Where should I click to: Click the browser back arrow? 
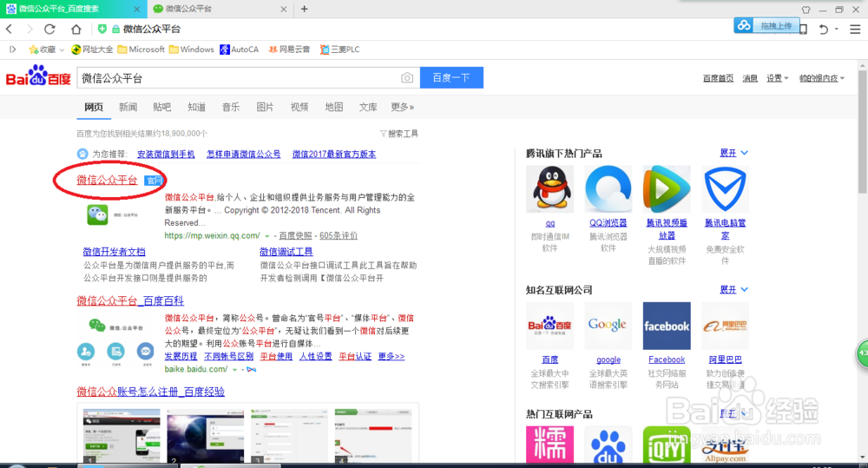pyautogui.click(x=10, y=29)
